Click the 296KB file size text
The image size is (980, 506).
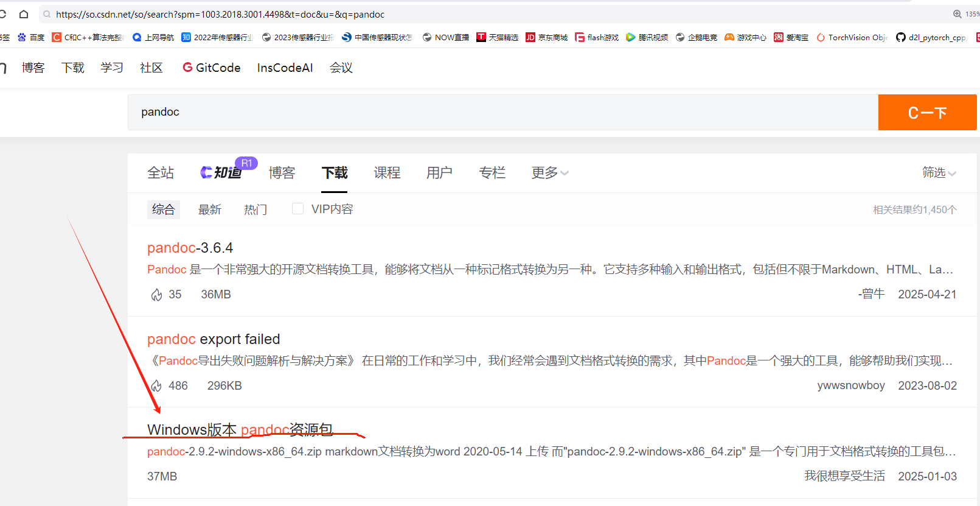224,386
